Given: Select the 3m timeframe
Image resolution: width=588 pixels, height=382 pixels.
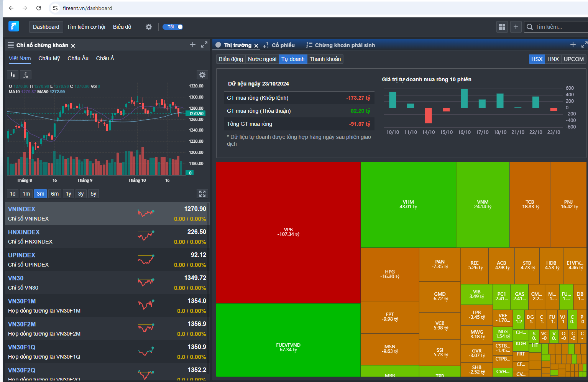Looking at the screenshot, I should pyautogui.click(x=41, y=194).
